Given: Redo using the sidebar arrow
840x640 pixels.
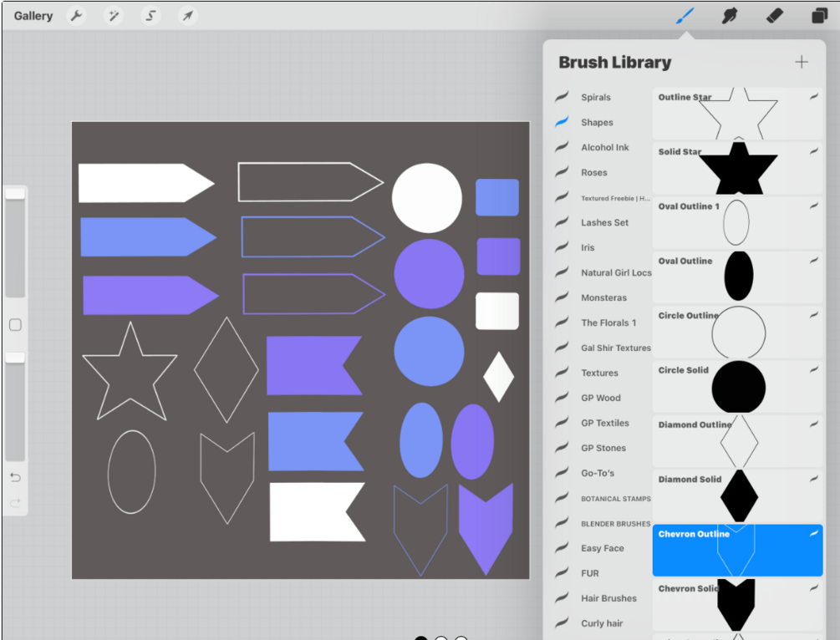Looking at the screenshot, I should pos(16,503).
